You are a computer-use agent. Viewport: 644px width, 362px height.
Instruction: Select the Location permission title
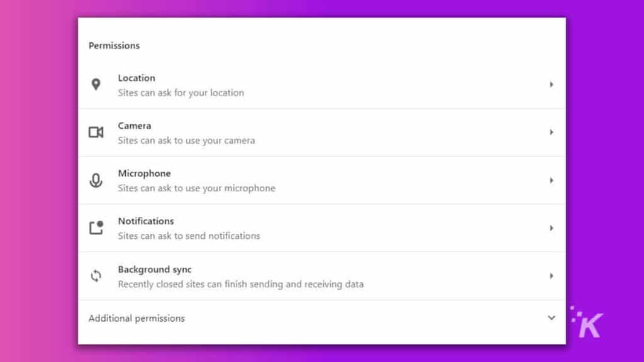coord(136,78)
